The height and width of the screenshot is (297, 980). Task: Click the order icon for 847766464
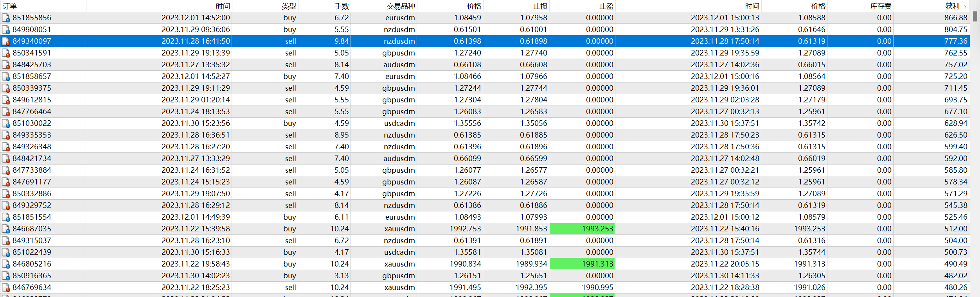(x=6, y=112)
